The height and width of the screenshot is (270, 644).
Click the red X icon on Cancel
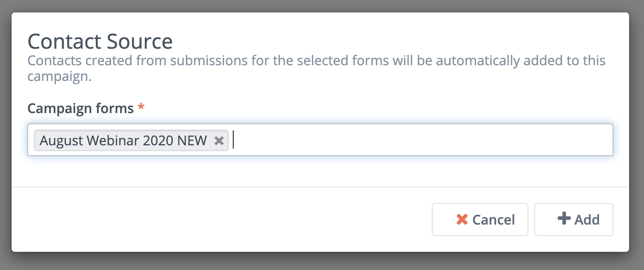[x=462, y=219]
